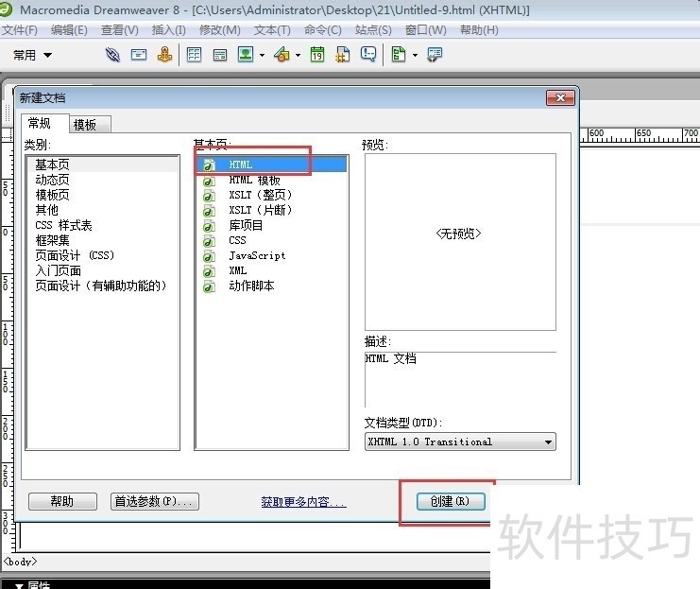This screenshot has height=589, width=700.
Task: Click the Hyperlink insert icon
Action: (112, 55)
